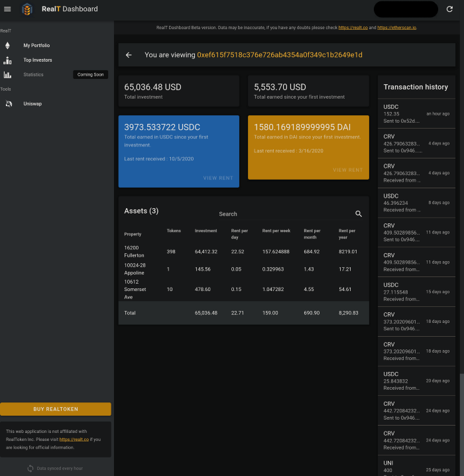
Task: Click the Ethereum icon for My Portfolio
Action: click(x=8, y=46)
